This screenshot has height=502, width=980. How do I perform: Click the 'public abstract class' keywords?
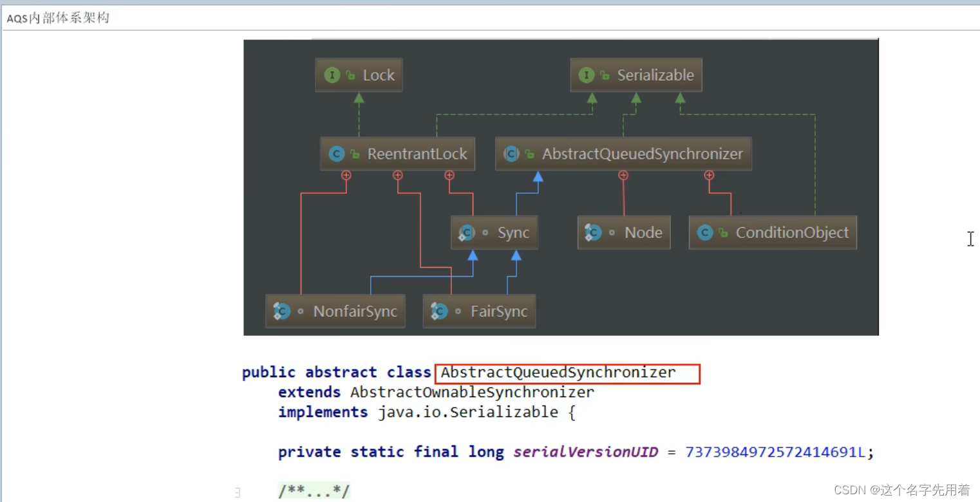tap(337, 373)
